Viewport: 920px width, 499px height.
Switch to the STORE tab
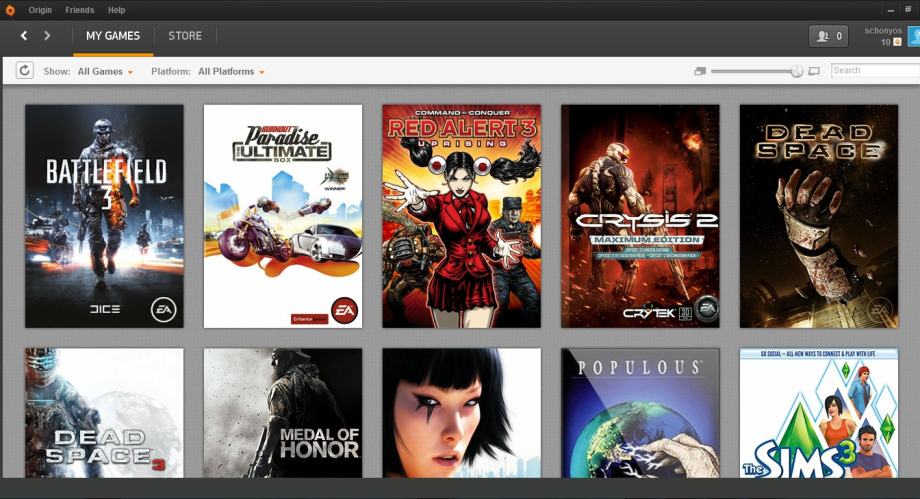[185, 36]
